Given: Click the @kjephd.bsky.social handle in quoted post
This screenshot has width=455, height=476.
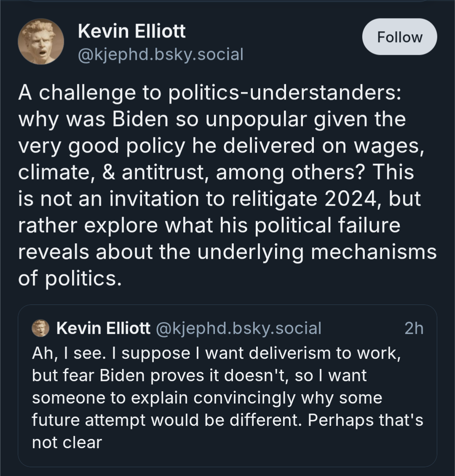Looking at the screenshot, I should pos(238,328).
